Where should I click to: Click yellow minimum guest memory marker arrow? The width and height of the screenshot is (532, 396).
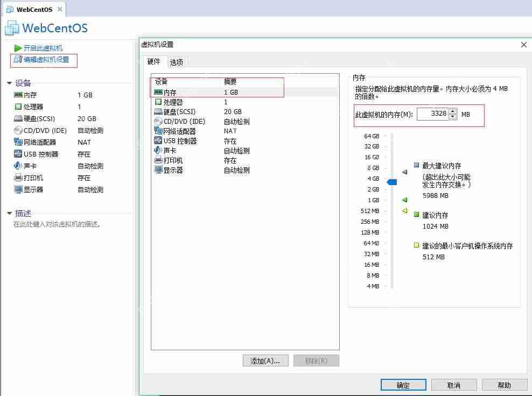pos(404,210)
